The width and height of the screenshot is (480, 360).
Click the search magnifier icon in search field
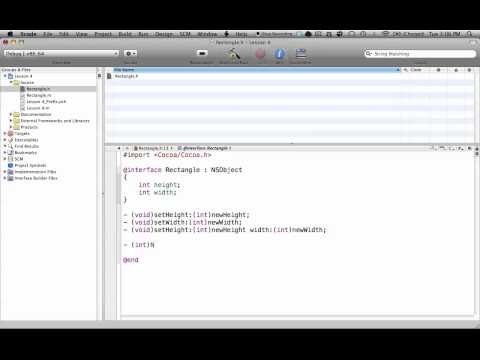click(368, 53)
